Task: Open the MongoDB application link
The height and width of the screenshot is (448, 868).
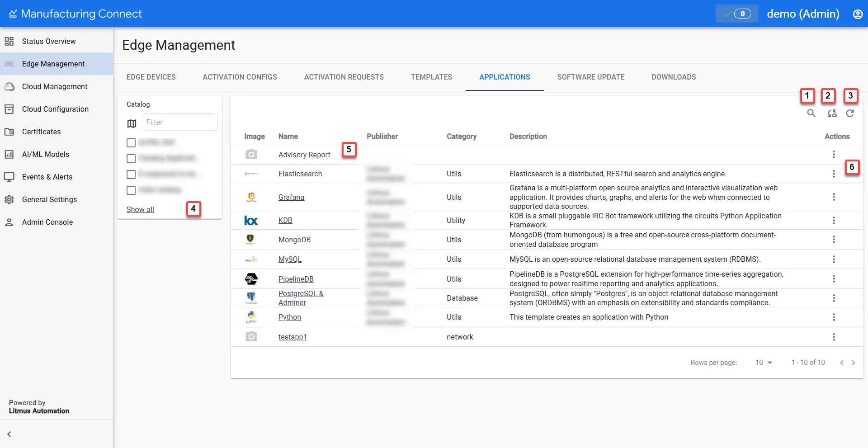Action: pyautogui.click(x=294, y=240)
